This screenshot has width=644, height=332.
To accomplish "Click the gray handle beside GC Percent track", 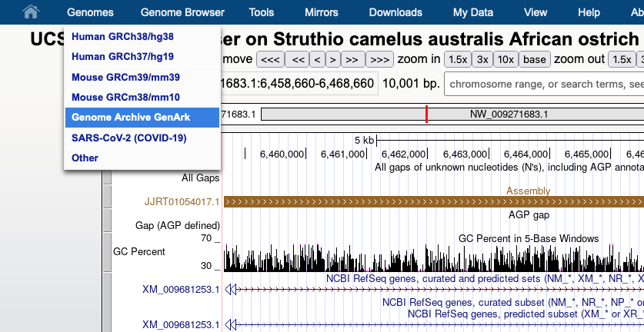I will (107, 252).
